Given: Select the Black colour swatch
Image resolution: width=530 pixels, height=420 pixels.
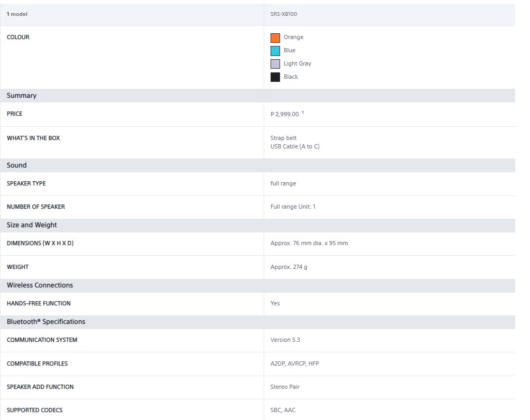Looking at the screenshot, I should [275, 77].
